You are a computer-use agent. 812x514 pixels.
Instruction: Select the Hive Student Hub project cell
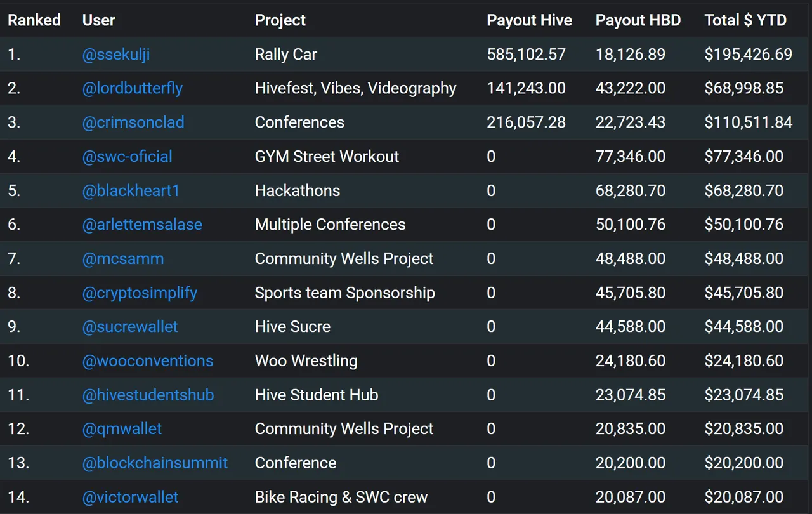click(317, 395)
